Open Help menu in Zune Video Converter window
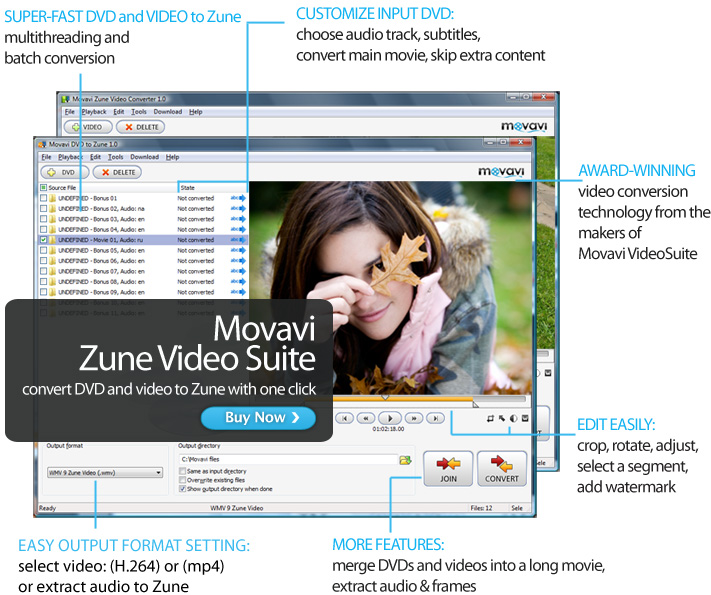 [x=195, y=112]
